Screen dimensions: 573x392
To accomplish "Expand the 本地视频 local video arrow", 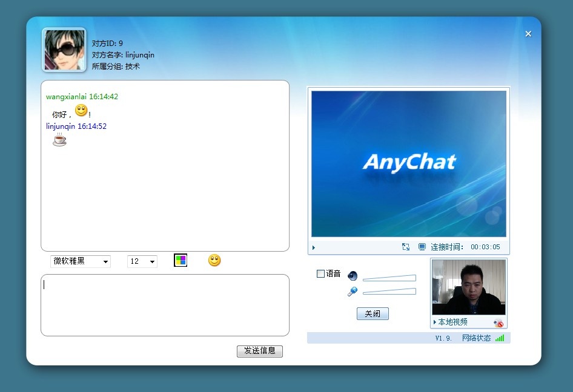I will click(x=434, y=322).
